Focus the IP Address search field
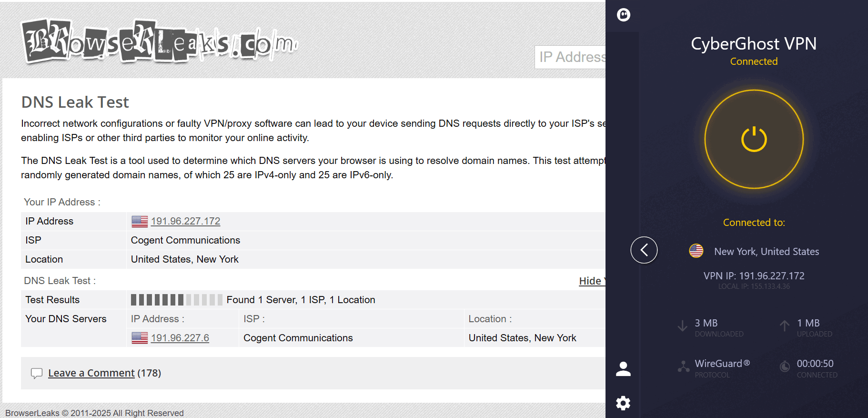Viewport: 868px width, 418px height. point(570,57)
